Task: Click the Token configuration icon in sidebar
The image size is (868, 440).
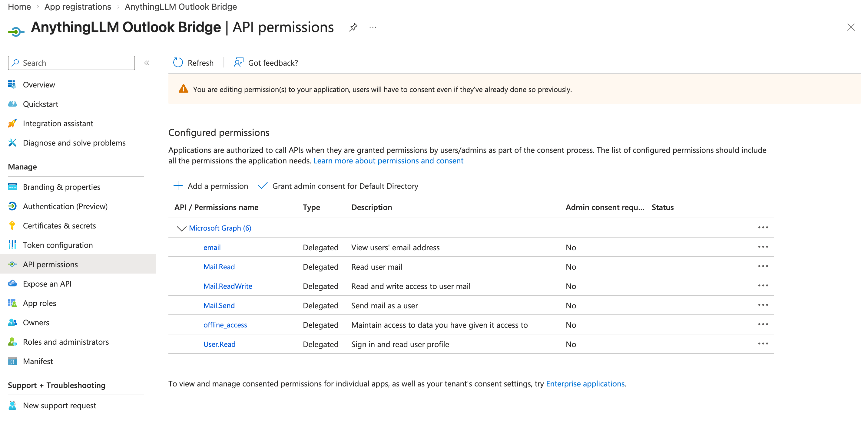Action: click(12, 245)
